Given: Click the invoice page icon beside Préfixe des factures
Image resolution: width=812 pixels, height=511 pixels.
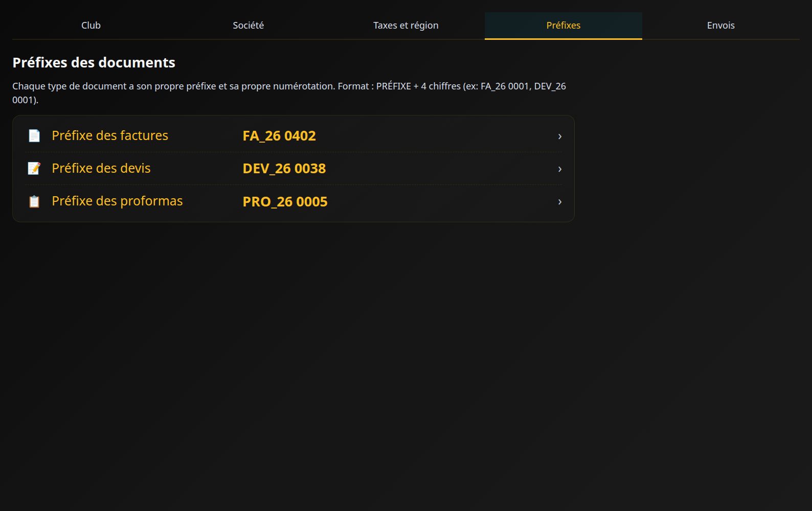Looking at the screenshot, I should [34, 135].
